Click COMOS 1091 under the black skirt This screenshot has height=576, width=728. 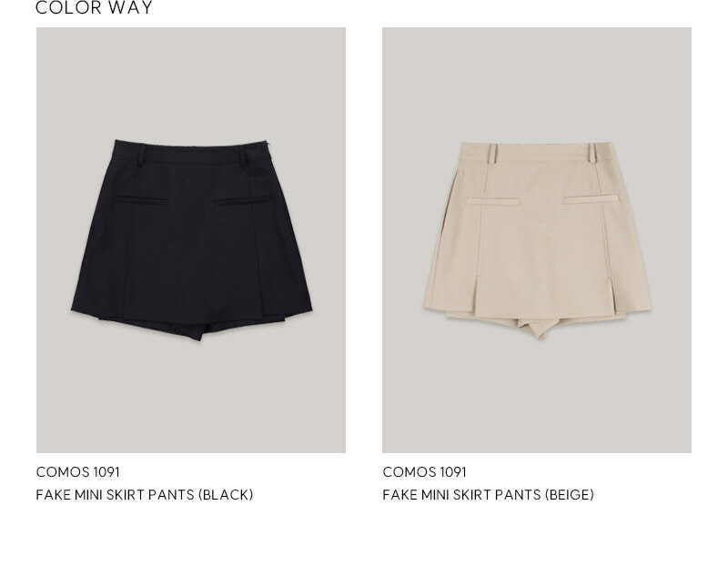click(77, 472)
